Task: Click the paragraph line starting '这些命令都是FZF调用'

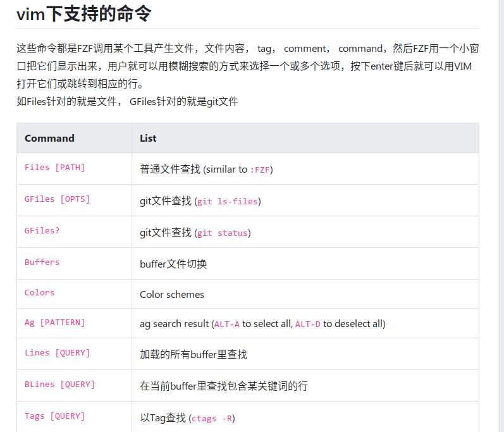Action: click(x=248, y=49)
